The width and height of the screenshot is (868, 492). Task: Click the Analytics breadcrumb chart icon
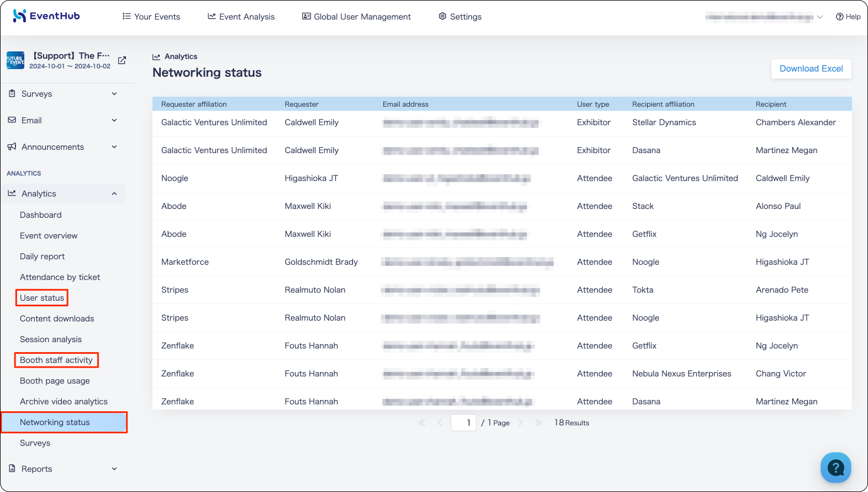click(156, 56)
